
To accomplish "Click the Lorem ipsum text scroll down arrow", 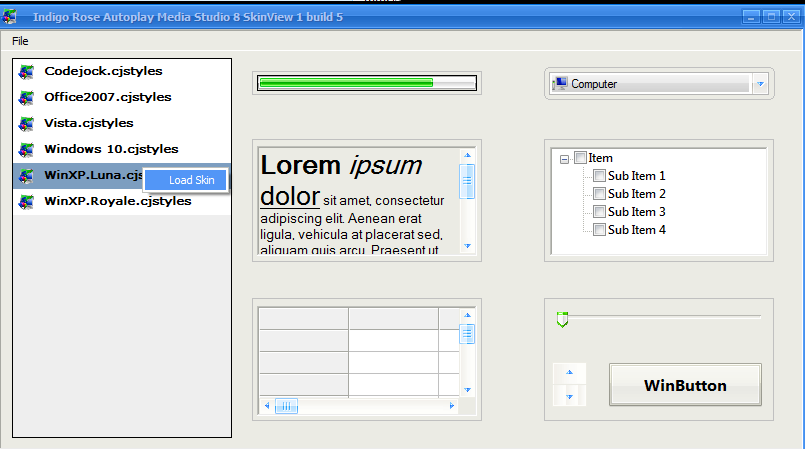I will pyautogui.click(x=467, y=246).
